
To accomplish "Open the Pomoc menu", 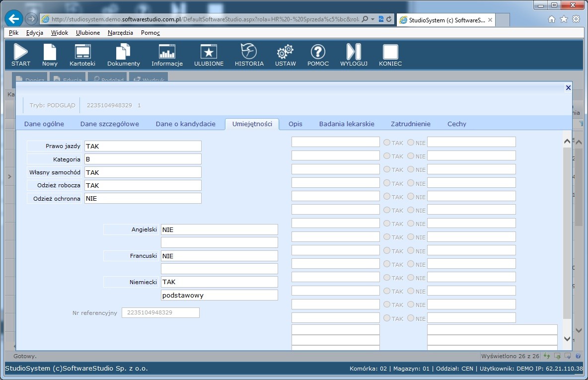I will 150,33.
